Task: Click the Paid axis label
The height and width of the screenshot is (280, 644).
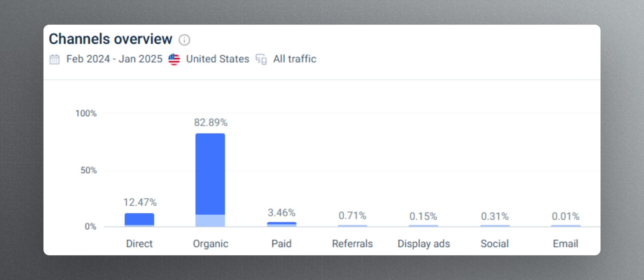Action: [x=281, y=244]
